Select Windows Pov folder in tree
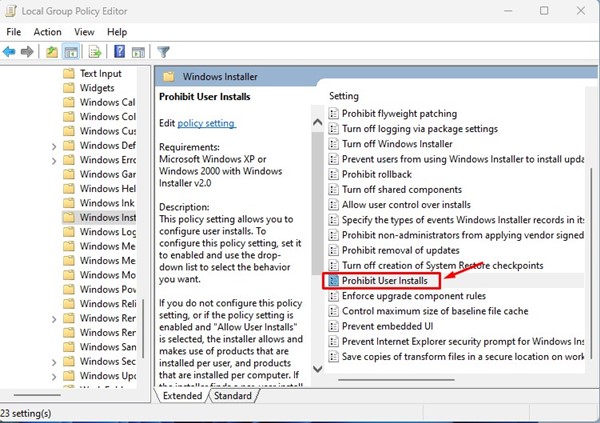 tap(99, 289)
